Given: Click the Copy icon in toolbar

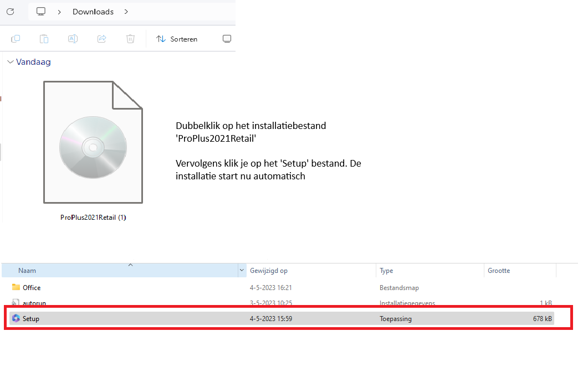Looking at the screenshot, I should 16,39.
